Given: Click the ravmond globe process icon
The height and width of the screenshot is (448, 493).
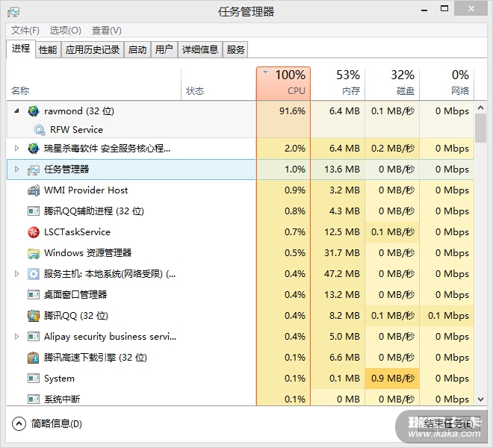Looking at the screenshot, I should click(34, 111).
